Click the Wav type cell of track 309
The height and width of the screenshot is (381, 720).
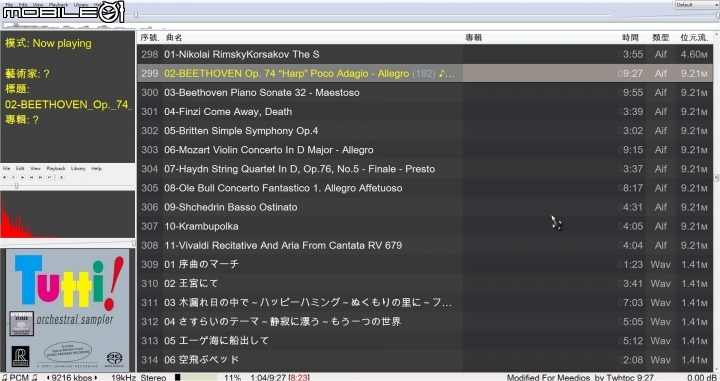pyautogui.click(x=660, y=265)
